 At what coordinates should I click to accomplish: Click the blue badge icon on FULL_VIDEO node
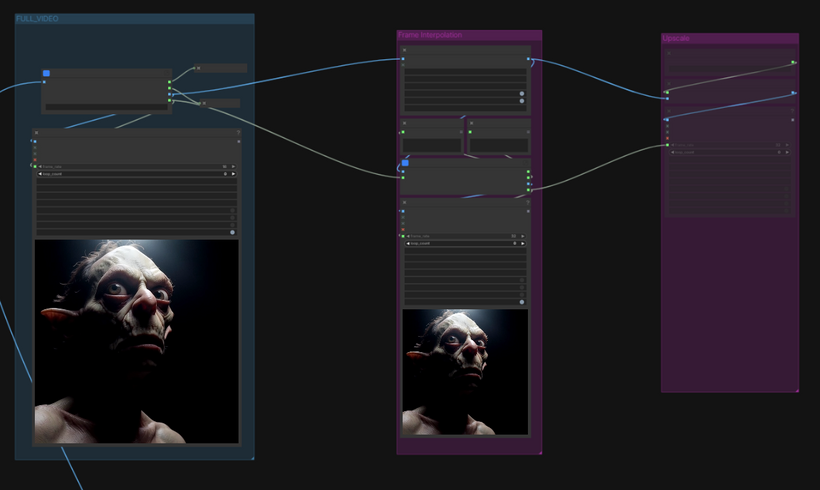pos(46,73)
